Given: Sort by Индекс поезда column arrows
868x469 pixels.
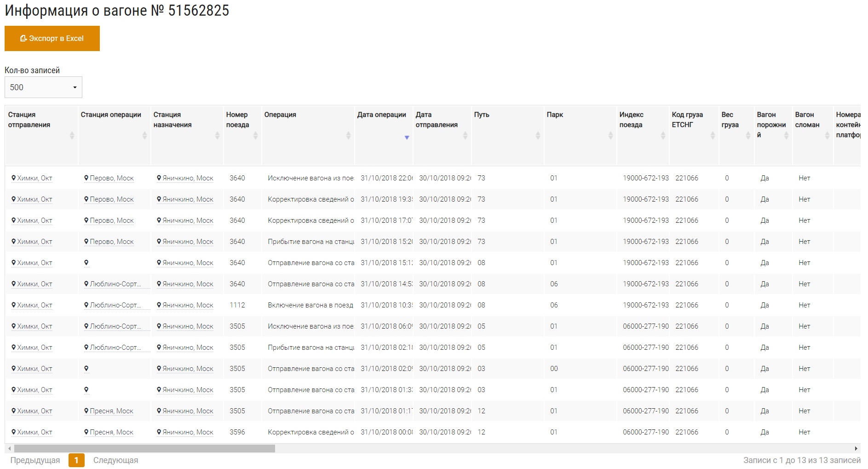Looking at the screenshot, I should click(x=663, y=135).
